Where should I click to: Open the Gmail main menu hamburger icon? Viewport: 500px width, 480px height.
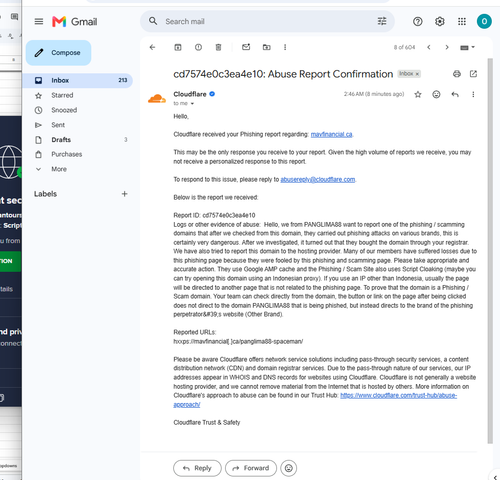pos(39,22)
